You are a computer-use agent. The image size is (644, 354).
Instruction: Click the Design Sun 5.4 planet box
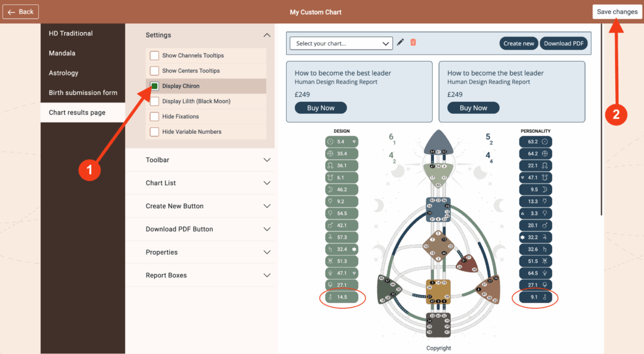tap(337, 142)
